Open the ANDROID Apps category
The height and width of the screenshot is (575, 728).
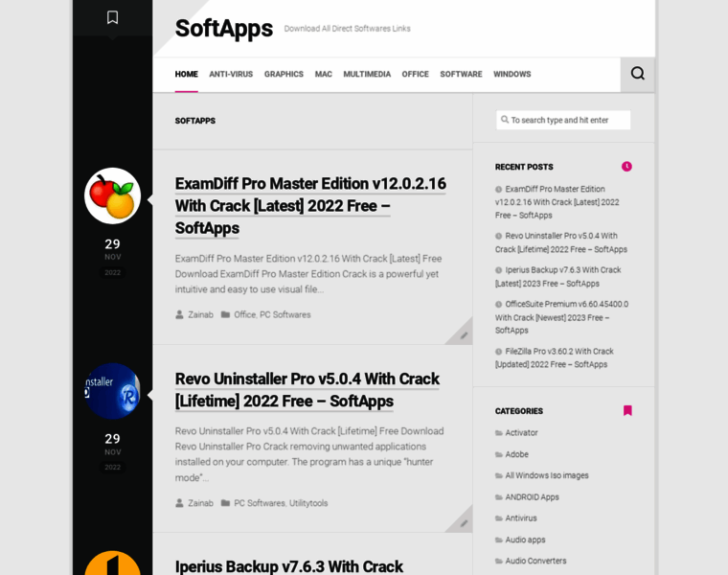(x=532, y=497)
